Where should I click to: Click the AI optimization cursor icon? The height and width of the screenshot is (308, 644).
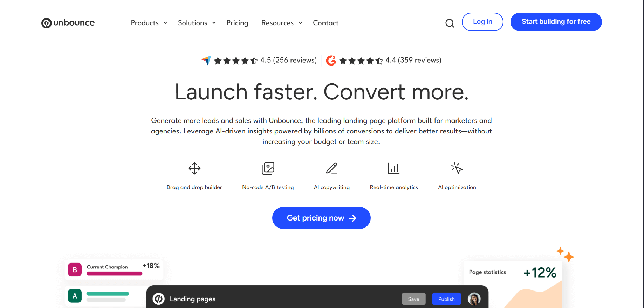[x=457, y=168]
